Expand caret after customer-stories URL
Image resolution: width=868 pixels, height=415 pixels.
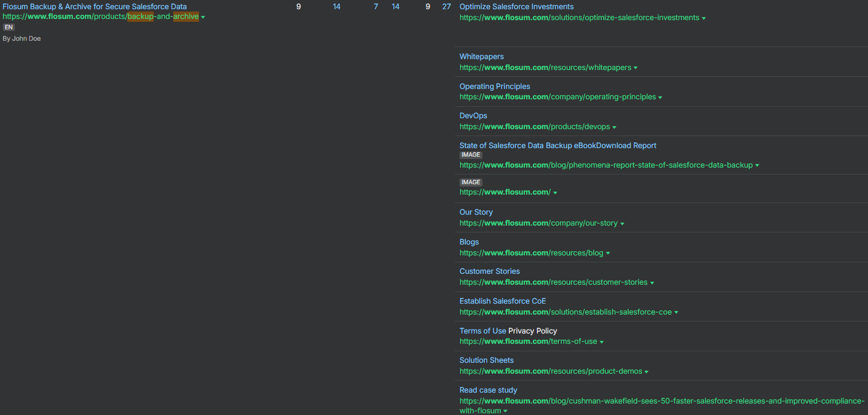[652, 283]
